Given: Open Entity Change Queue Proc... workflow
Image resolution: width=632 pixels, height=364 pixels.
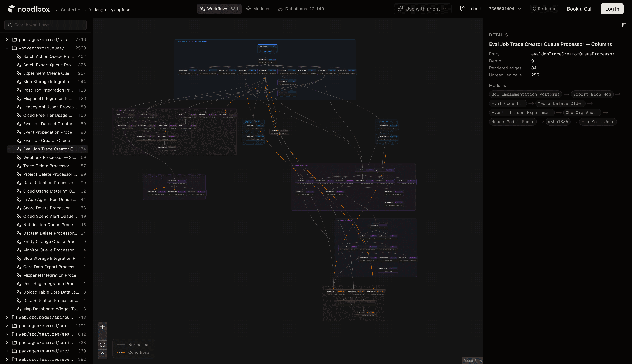Looking at the screenshot, I should click(x=48, y=241).
